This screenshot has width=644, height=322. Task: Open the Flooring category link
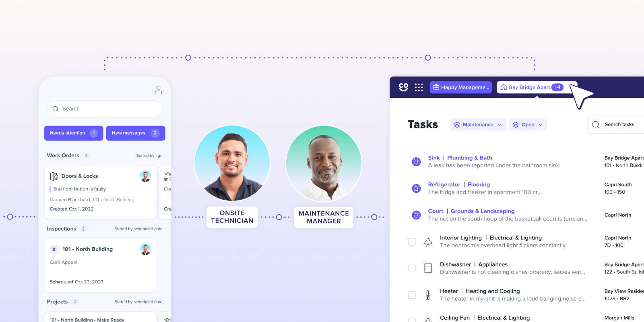pos(479,185)
